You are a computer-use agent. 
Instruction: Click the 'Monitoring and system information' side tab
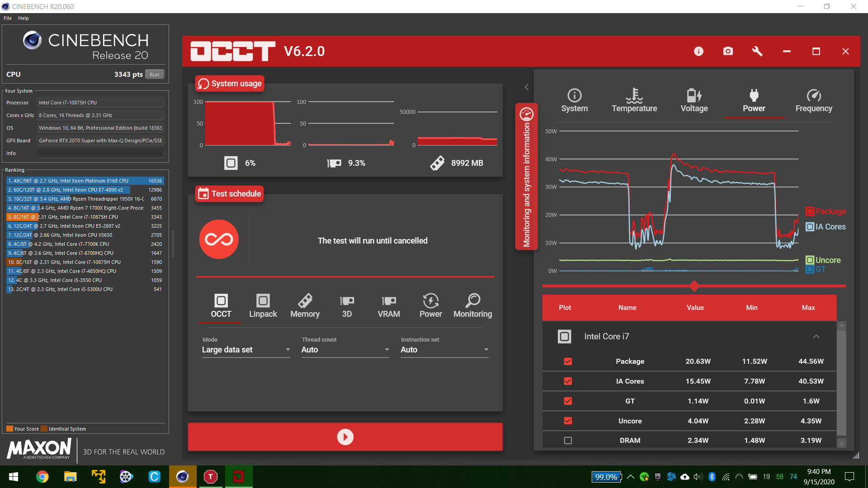tap(526, 176)
